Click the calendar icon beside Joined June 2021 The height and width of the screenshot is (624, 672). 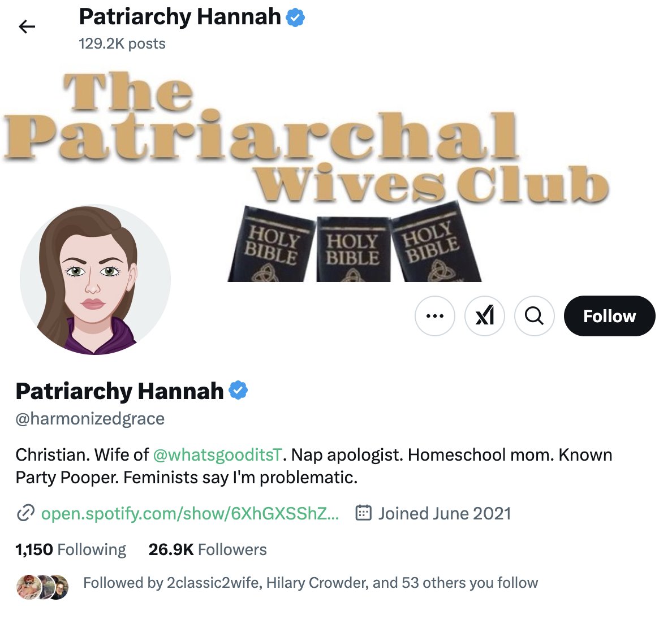pyautogui.click(x=363, y=513)
